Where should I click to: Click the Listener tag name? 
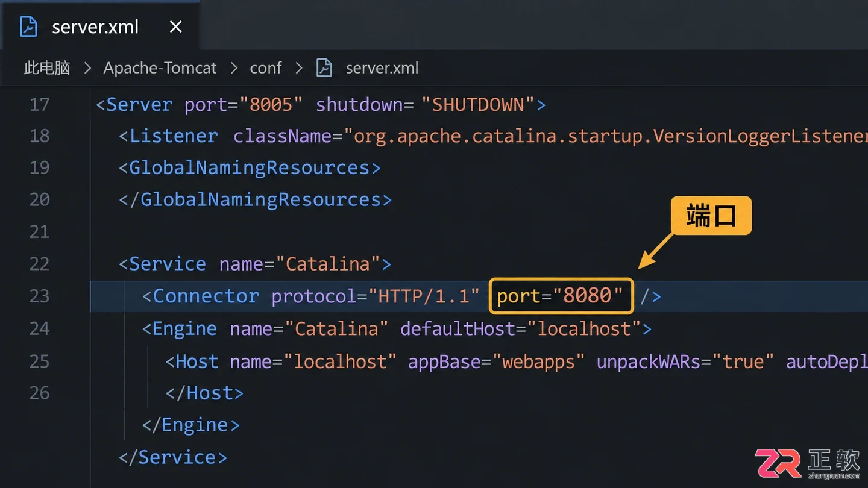(174, 136)
